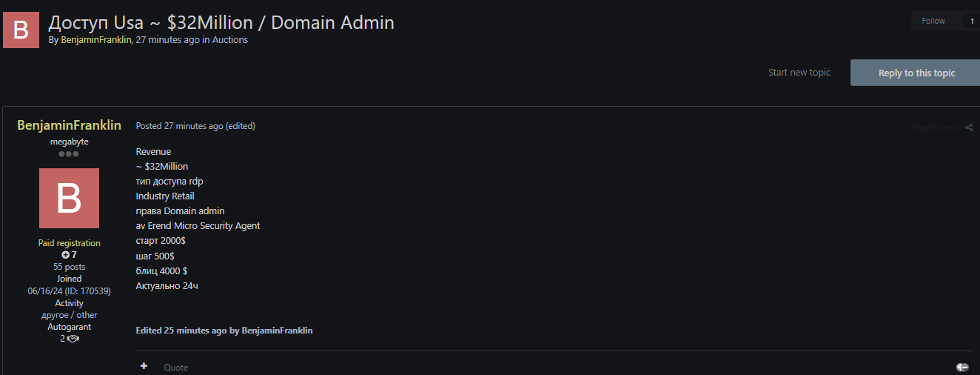
Task: Reply to this topic
Action: (916, 73)
